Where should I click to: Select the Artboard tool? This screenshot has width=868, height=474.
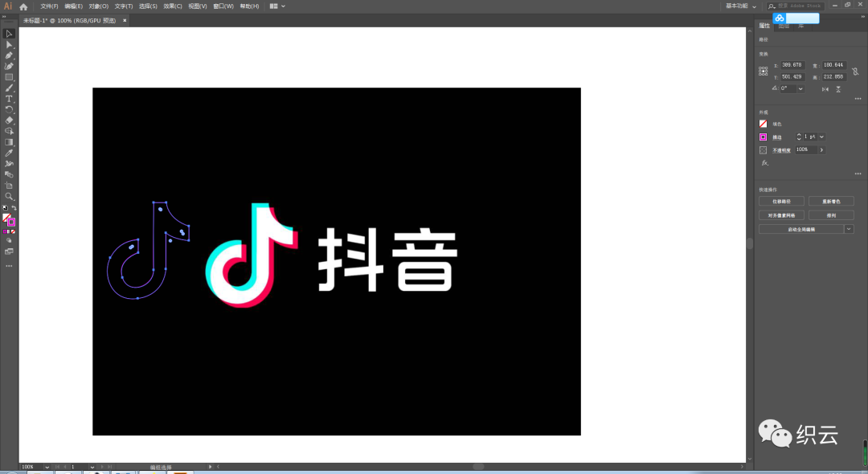tap(9, 186)
